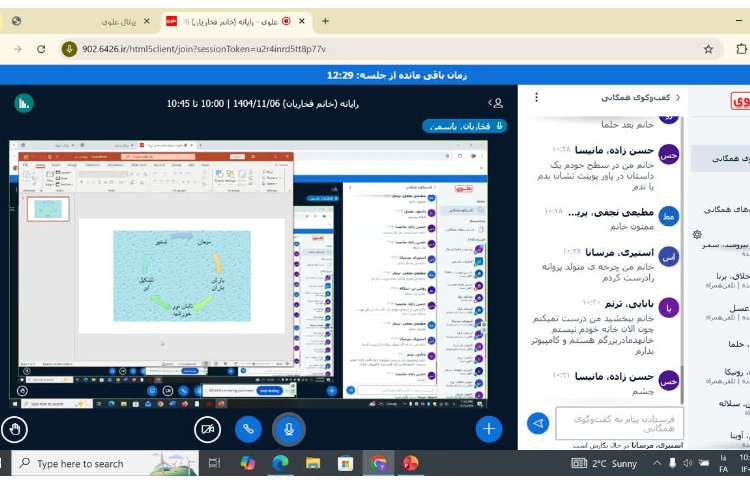Open the blue plus actions menu

click(489, 429)
